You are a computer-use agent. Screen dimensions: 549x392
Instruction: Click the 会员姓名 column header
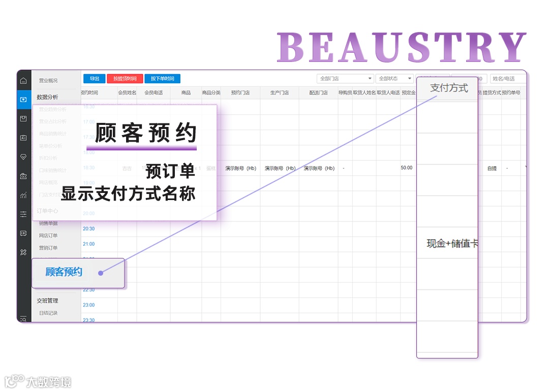coord(127,92)
